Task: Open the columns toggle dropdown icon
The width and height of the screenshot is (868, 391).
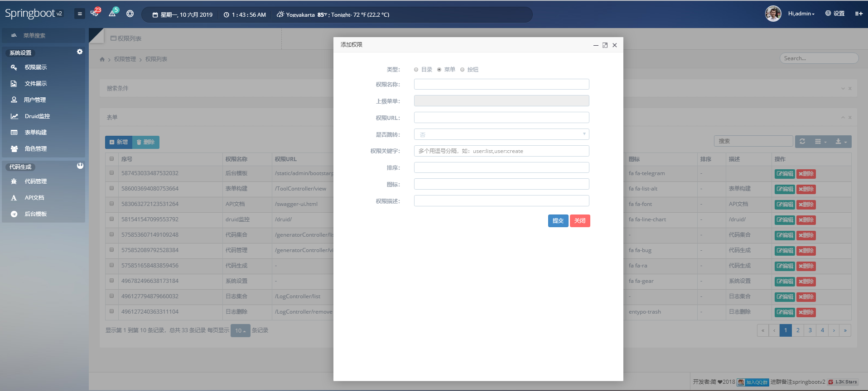Action: tap(820, 142)
